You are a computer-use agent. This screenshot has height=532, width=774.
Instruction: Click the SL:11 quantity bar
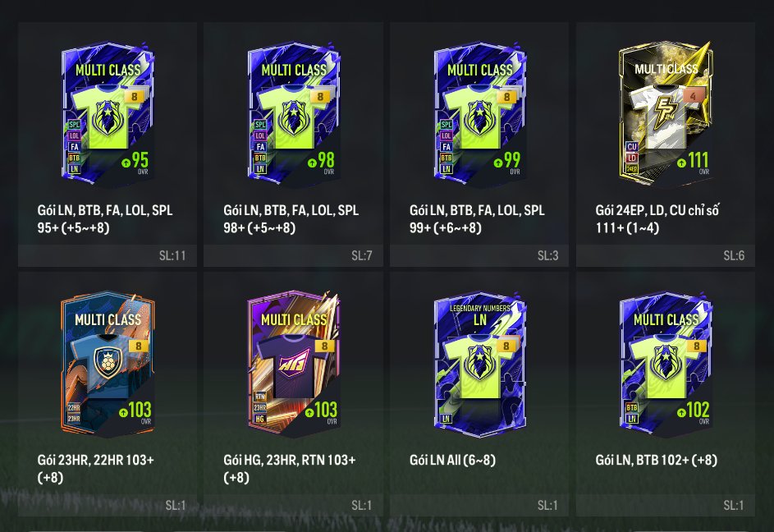(108, 255)
